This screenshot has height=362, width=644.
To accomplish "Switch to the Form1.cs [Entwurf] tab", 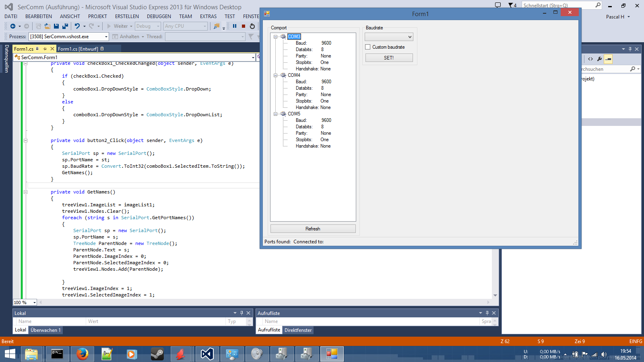I will point(78,49).
